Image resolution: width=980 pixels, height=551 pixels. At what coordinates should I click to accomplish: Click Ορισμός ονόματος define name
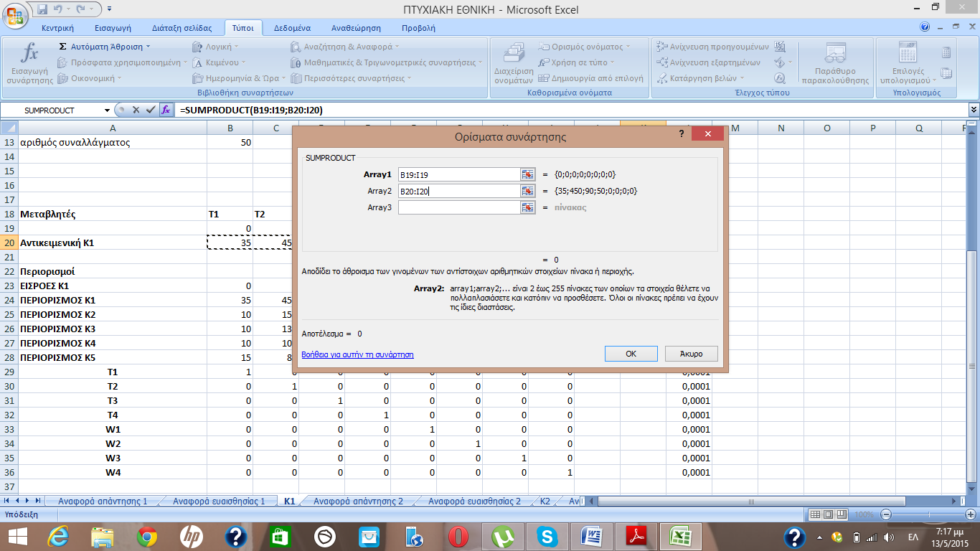coord(584,47)
